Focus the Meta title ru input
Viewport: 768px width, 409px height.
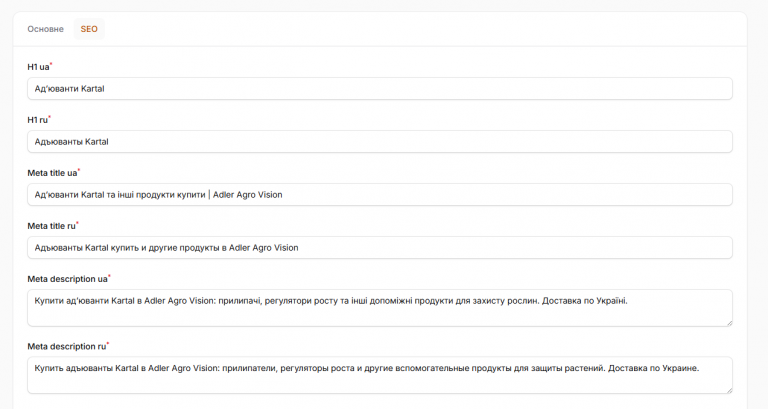380,247
